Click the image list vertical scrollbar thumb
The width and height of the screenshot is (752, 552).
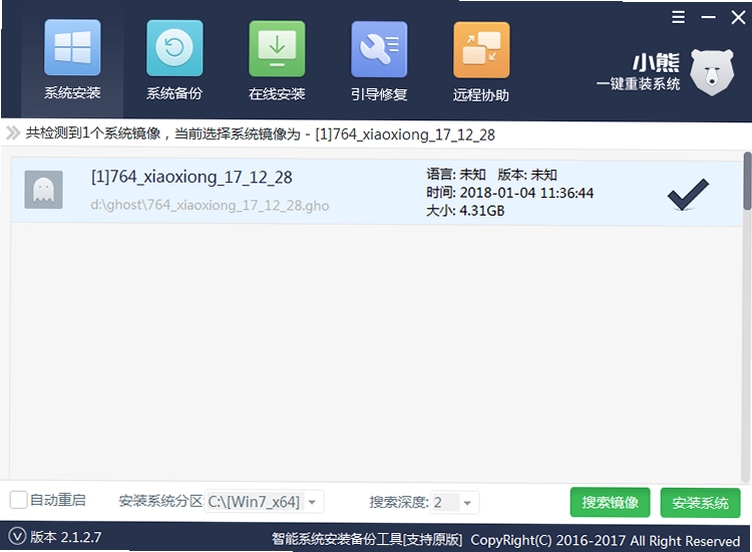coord(747,181)
